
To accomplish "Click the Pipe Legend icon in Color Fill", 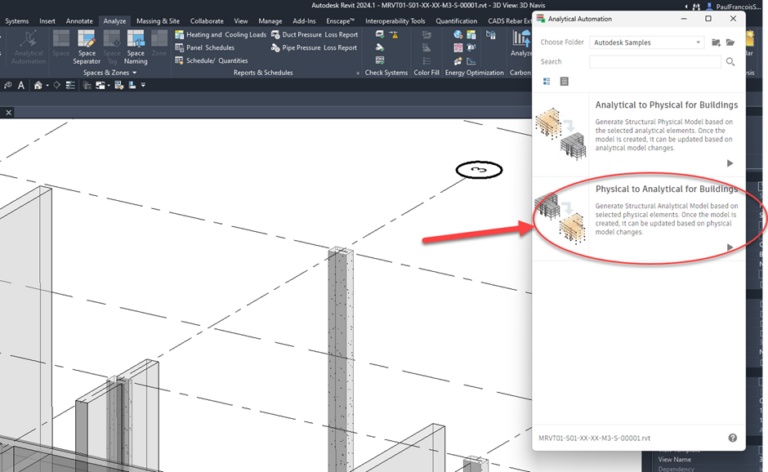I will click(427, 47).
